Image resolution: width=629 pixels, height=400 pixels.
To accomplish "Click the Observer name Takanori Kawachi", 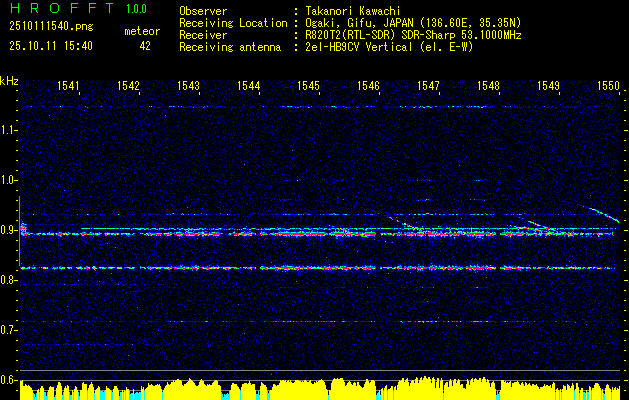I will tap(353, 11).
